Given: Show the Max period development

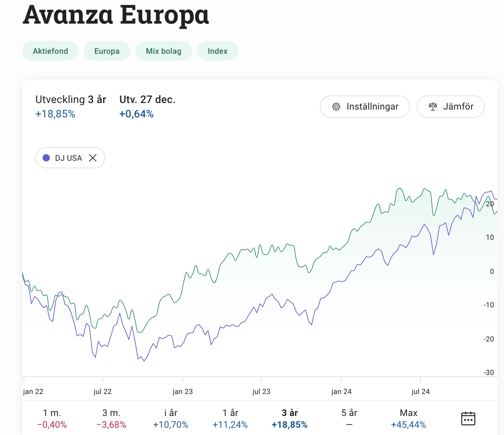Looking at the screenshot, I should point(408,419).
